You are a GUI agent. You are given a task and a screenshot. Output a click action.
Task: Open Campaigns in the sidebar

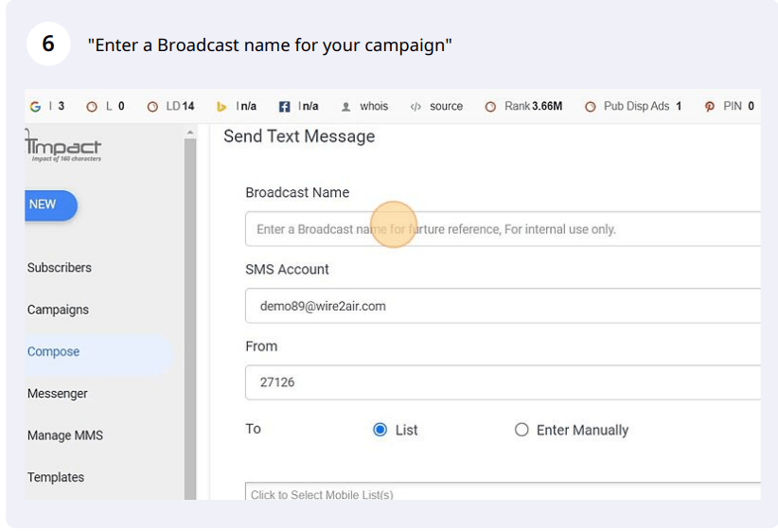[x=58, y=310]
